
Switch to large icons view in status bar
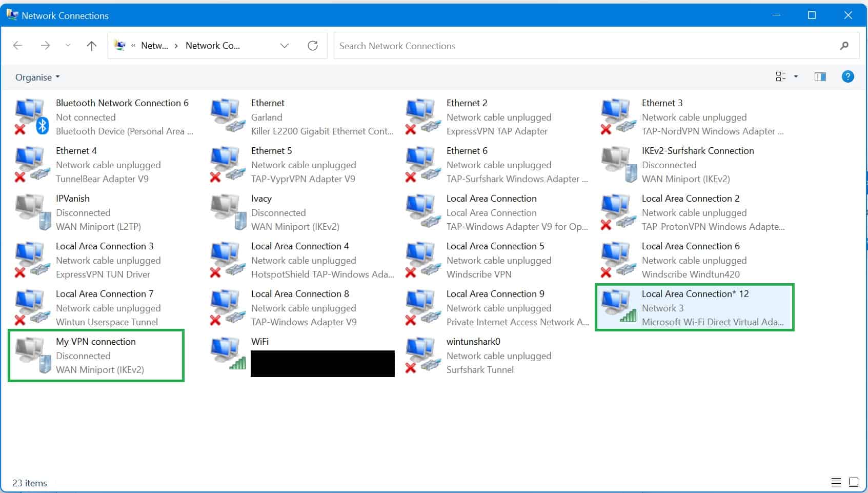(854, 482)
